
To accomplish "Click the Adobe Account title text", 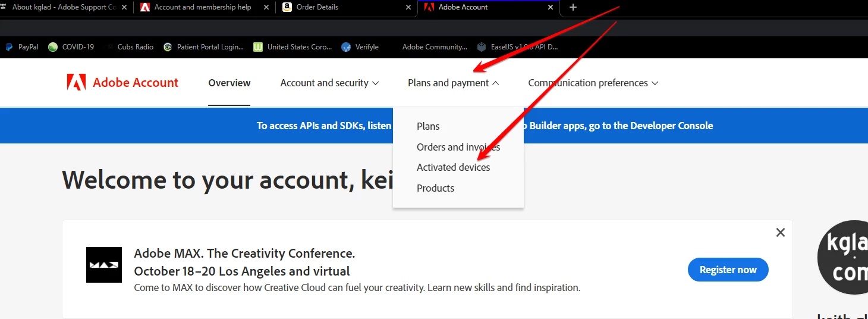I will pyautogui.click(x=136, y=83).
